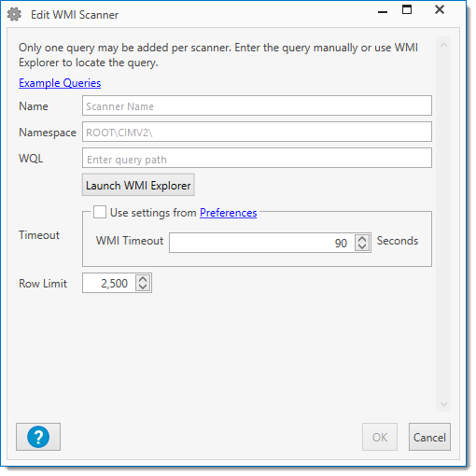Click the Cancel button

pyautogui.click(x=429, y=437)
